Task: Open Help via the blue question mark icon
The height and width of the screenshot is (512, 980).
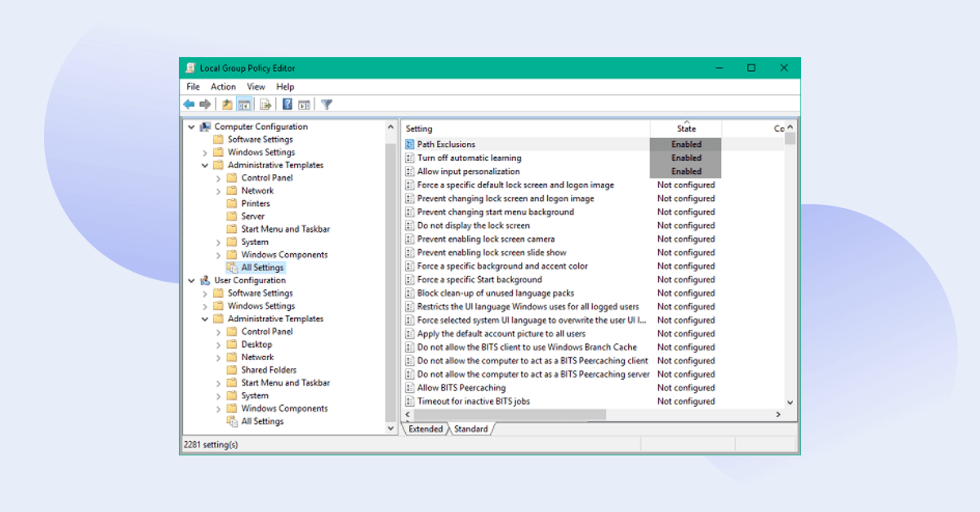Action: pos(286,104)
